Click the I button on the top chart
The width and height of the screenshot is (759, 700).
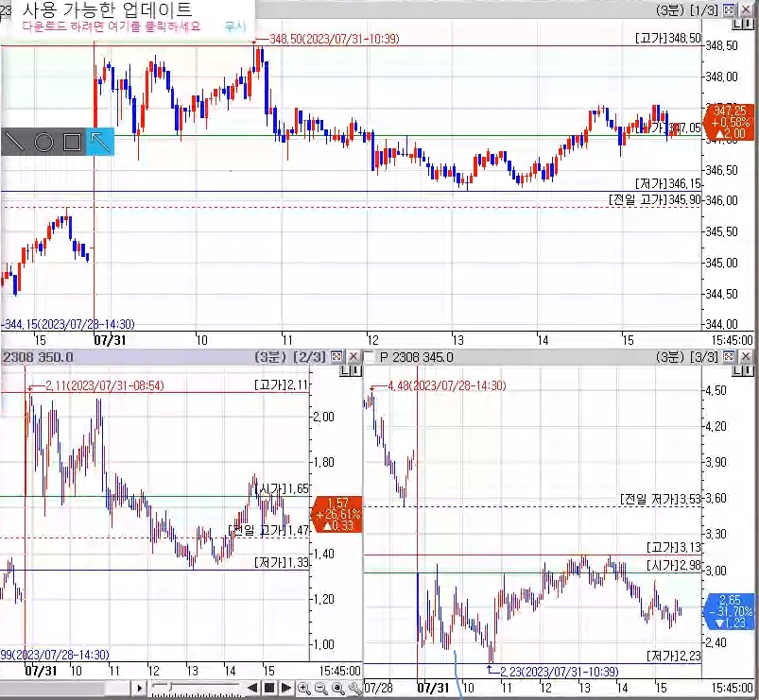point(748,26)
